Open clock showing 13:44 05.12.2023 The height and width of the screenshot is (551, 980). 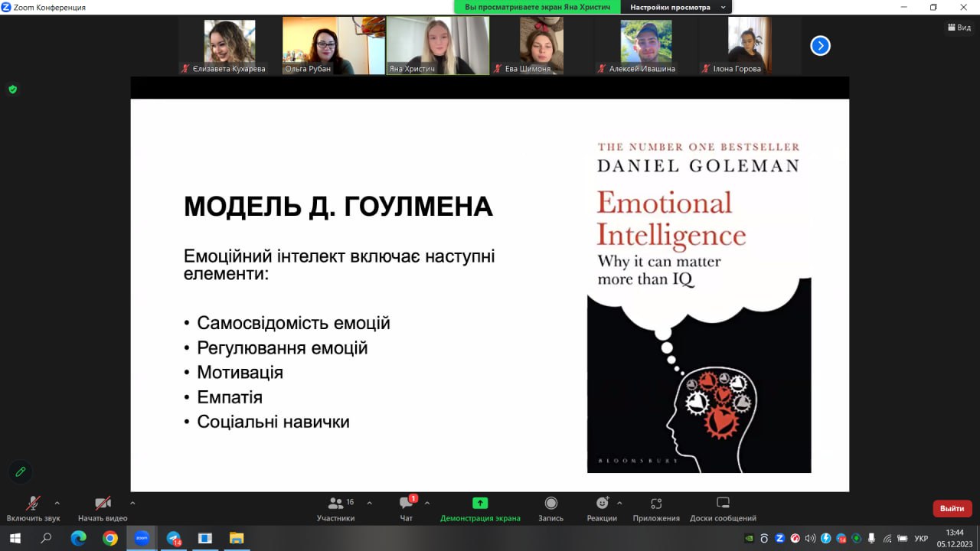click(955, 538)
